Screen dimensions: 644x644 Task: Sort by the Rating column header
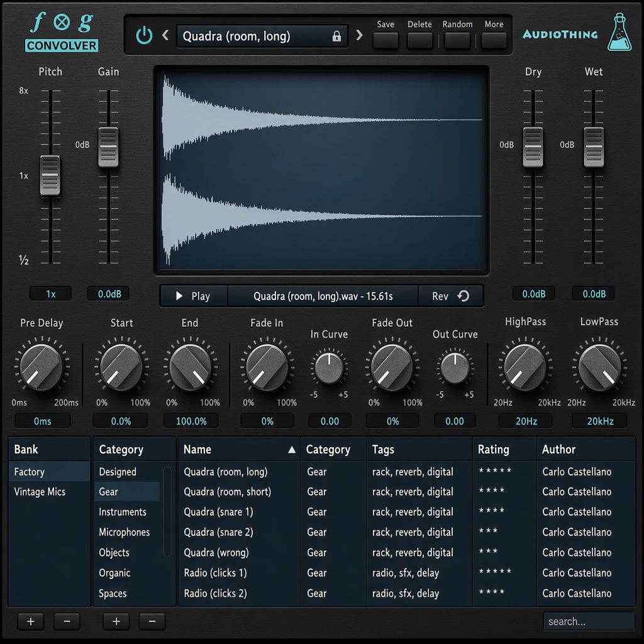coord(505,449)
